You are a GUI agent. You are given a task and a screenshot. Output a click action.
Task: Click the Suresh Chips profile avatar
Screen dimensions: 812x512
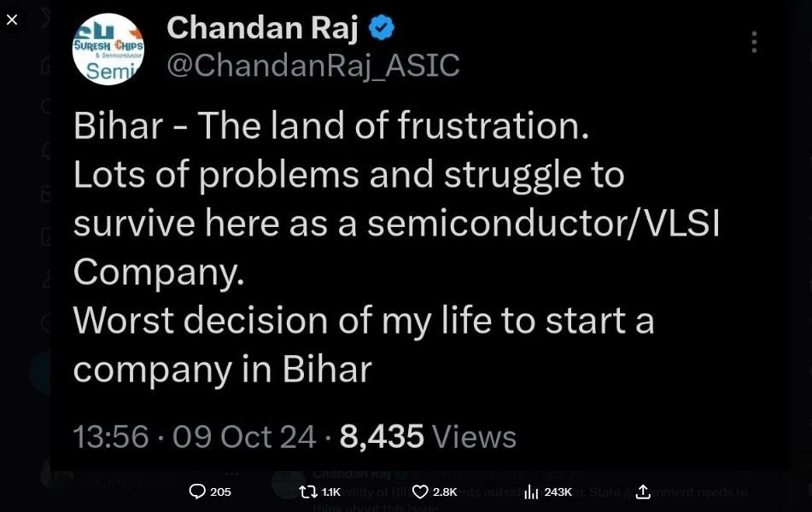(108, 49)
